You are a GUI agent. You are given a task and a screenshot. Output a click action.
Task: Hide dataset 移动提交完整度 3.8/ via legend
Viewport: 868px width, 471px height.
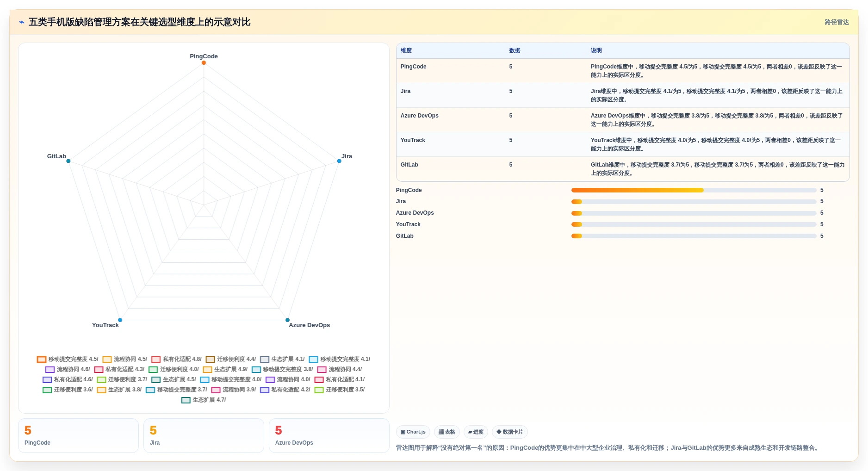282,370
